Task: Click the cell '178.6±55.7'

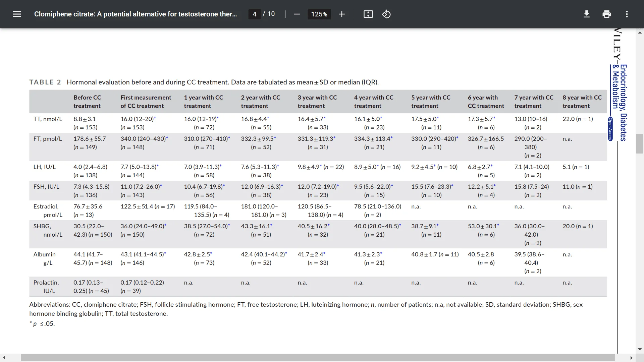Action: pyautogui.click(x=90, y=139)
